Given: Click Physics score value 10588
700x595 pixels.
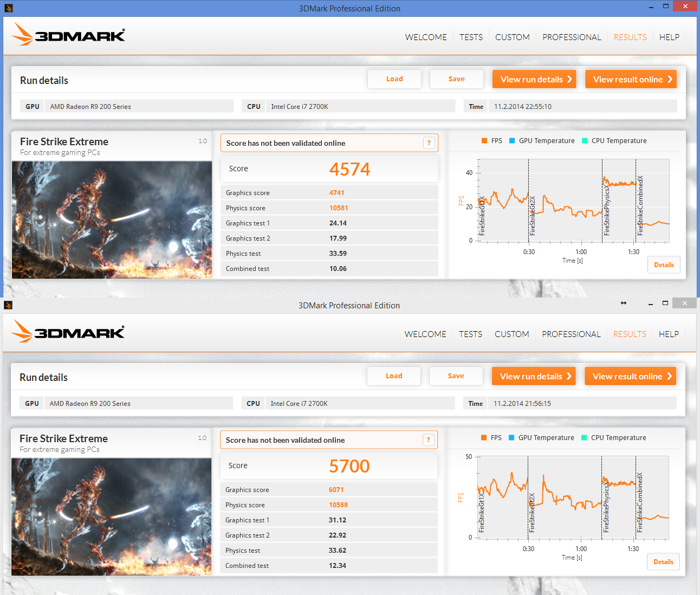Looking at the screenshot, I should tap(338, 505).
